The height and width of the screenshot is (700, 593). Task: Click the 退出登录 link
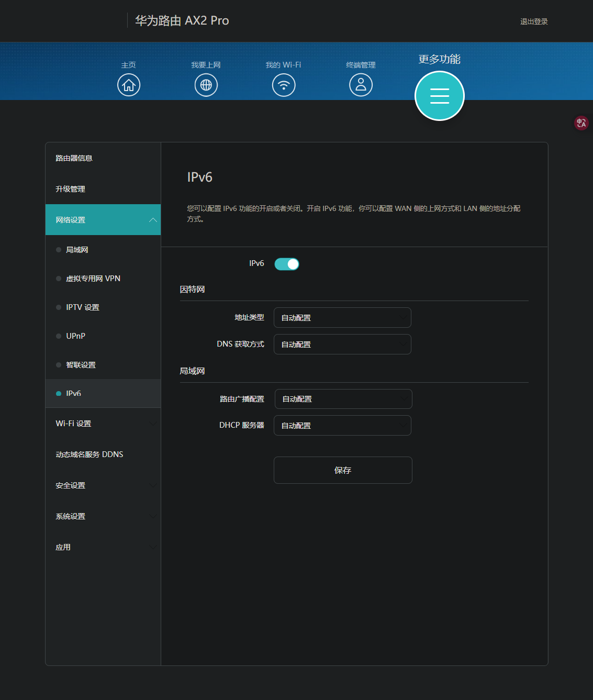(534, 21)
